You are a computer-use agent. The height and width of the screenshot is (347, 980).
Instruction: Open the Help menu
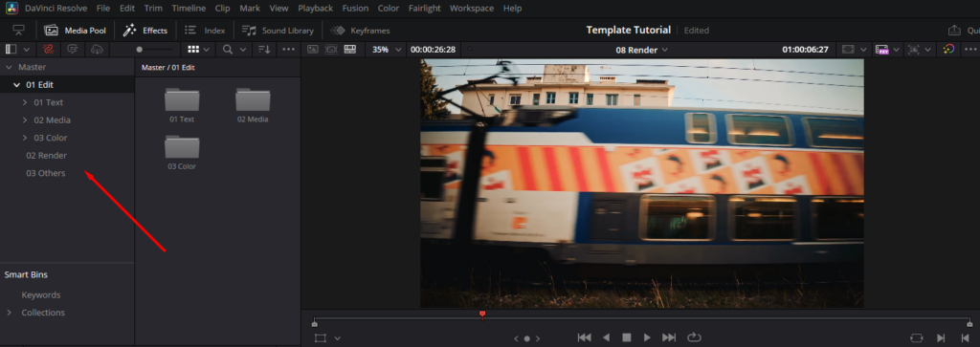tap(513, 8)
